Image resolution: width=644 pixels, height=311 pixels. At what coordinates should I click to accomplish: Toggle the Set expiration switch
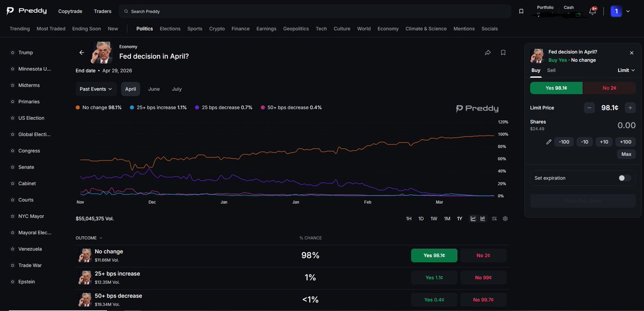point(624,178)
